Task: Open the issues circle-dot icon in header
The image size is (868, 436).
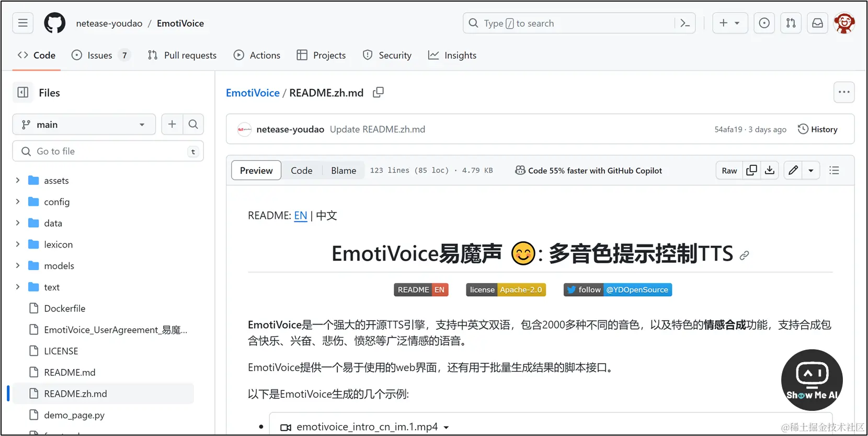Action: pos(764,23)
